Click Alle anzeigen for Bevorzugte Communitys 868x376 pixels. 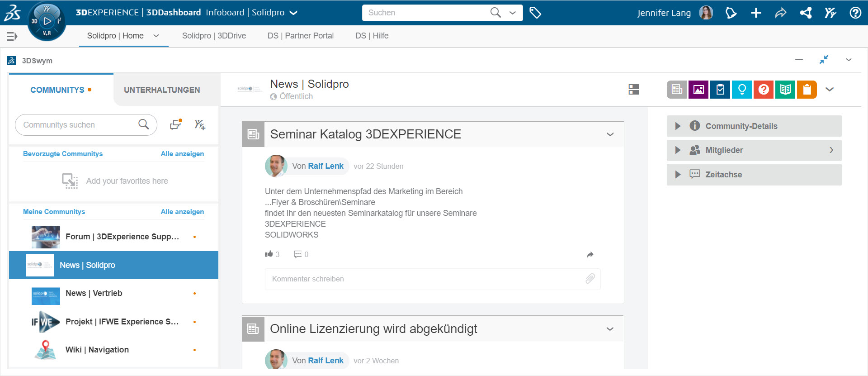[x=182, y=154]
